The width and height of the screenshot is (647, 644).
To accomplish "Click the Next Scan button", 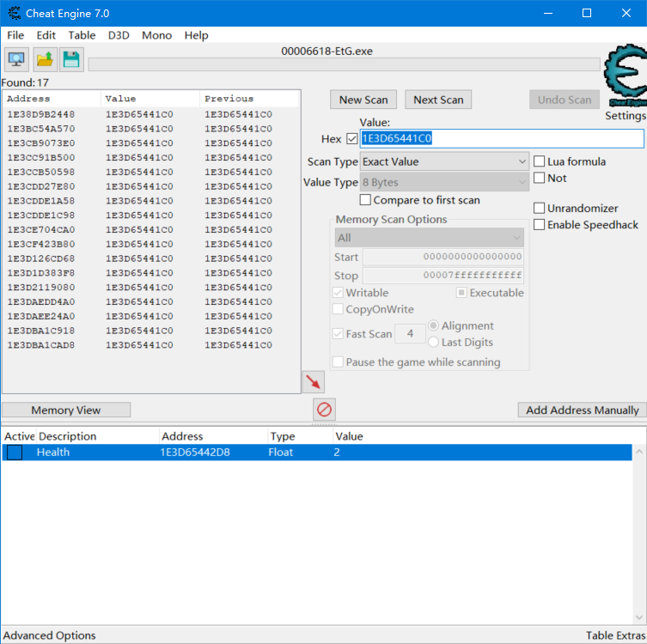I will coord(438,100).
